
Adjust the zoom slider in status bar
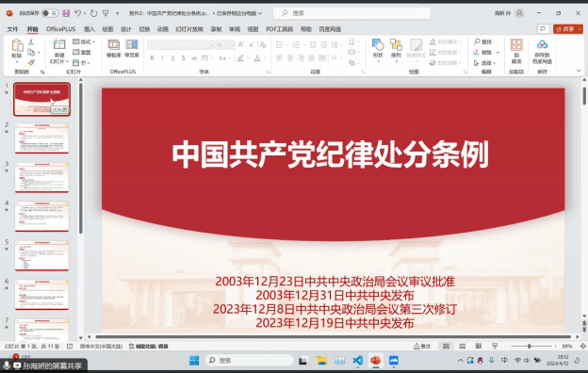point(531,346)
